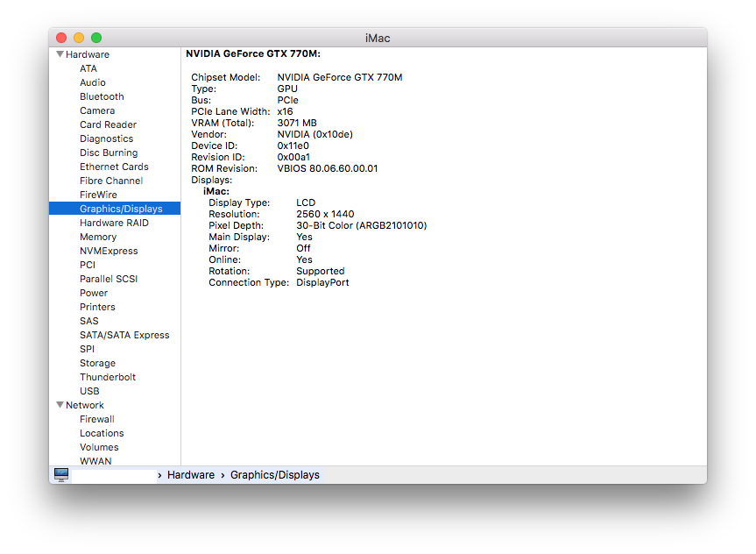Screen dimensions: 756x554
Task: Select WWAN under Network
Action: (95, 461)
